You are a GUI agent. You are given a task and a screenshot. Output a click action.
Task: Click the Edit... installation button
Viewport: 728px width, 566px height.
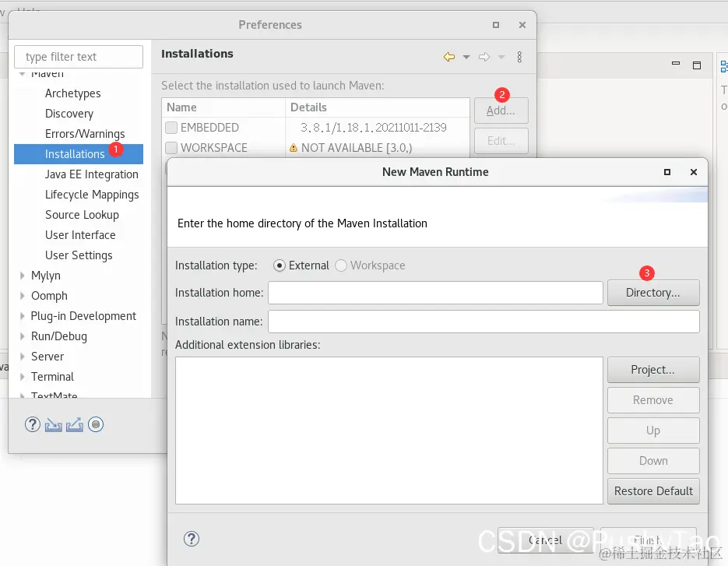coord(501,141)
